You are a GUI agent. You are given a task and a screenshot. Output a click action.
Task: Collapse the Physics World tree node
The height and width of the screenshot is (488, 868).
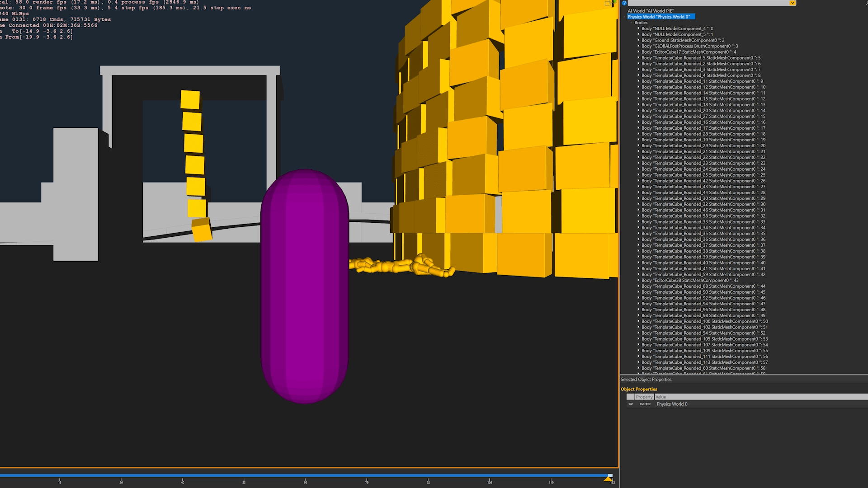click(x=624, y=17)
